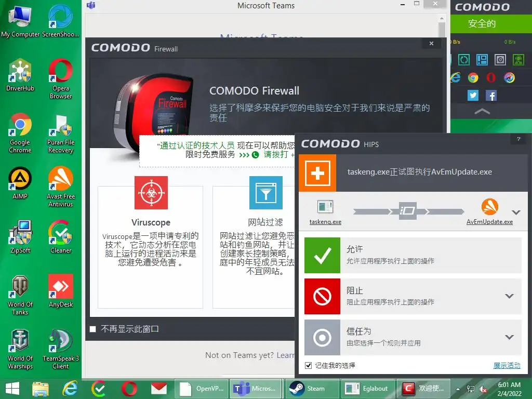Expand the chevron beside AvEmUpdate.exe
The width and height of the screenshot is (532, 399).
pos(516,212)
